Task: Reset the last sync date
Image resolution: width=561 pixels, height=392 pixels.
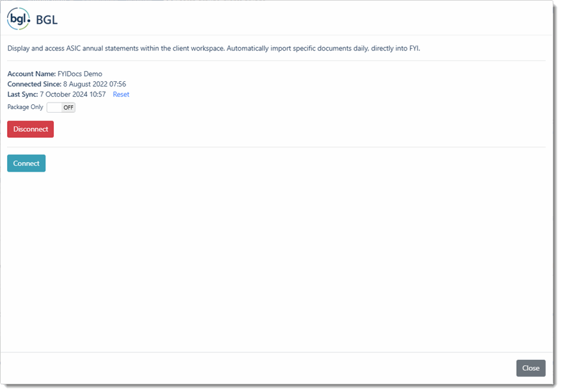Action: coord(121,95)
